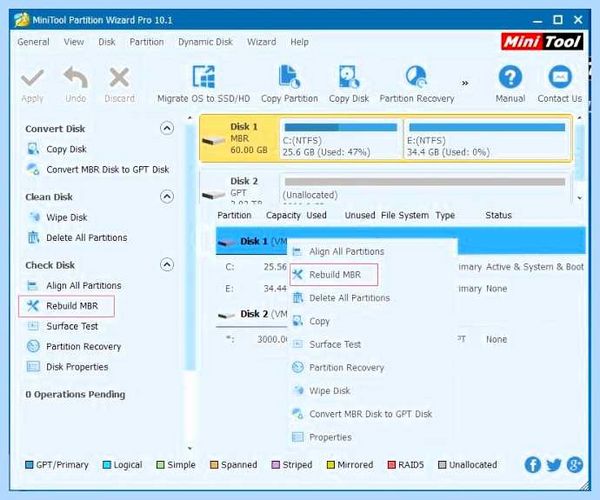Screen dimensions: 600x500
Task: Collapse the Check Disk section
Action: click(167, 265)
